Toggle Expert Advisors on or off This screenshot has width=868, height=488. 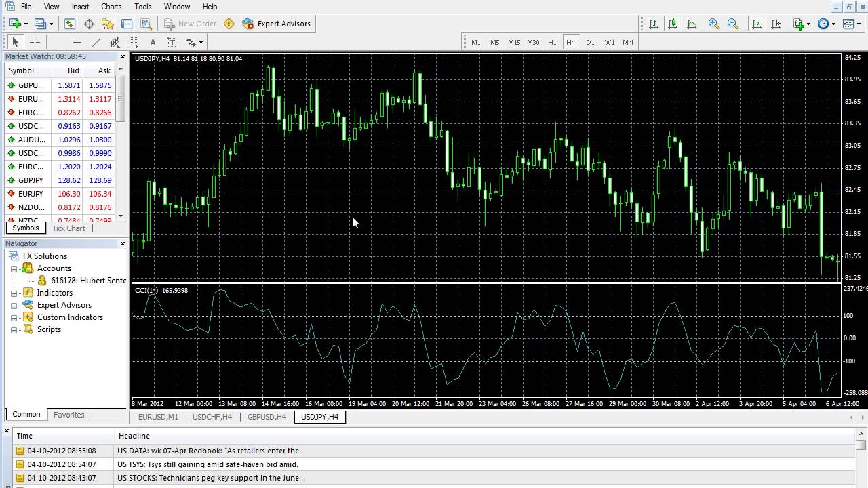pyautogui.click(x=277, y=24)
